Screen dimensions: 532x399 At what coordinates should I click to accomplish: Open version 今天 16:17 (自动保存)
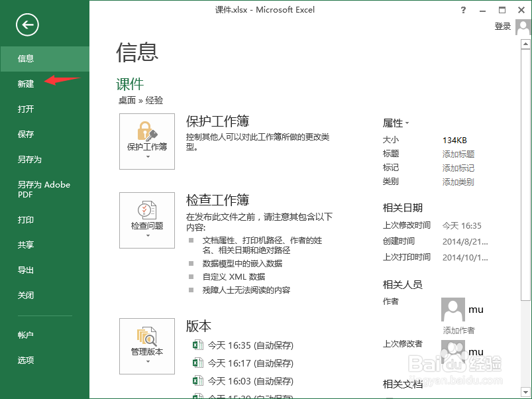(x=250, y=363)
